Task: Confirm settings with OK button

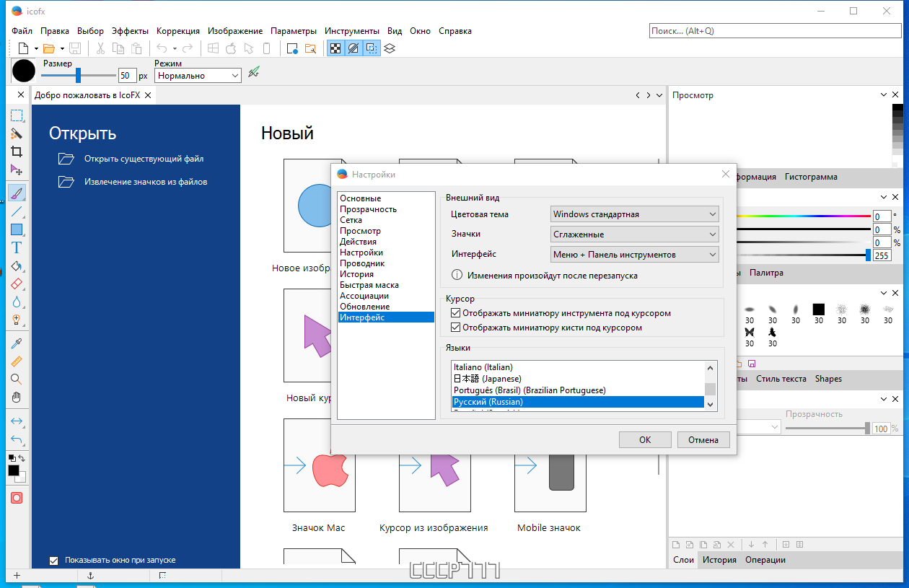Action: (x=645, y=439)
